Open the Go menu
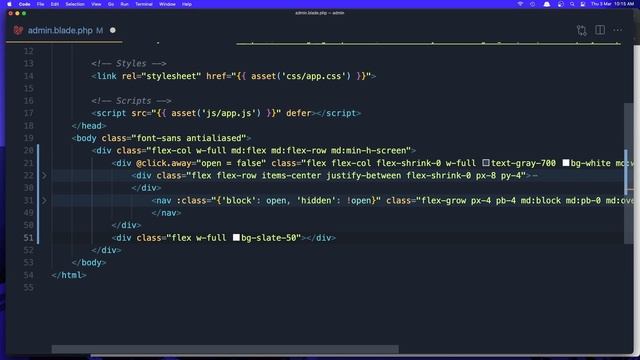640x360 pixels. click(111, 4)
